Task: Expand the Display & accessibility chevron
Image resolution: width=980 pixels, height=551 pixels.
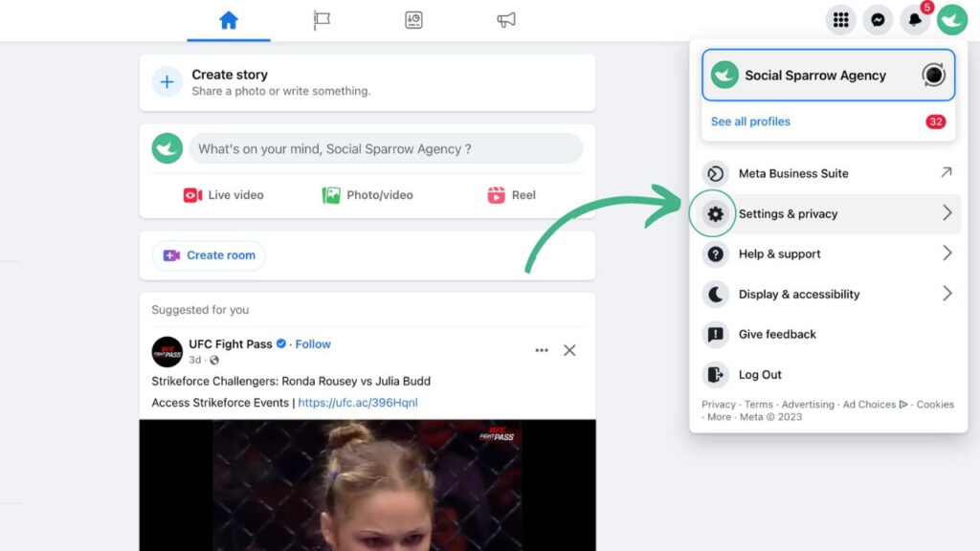Action: pos(947,294)
